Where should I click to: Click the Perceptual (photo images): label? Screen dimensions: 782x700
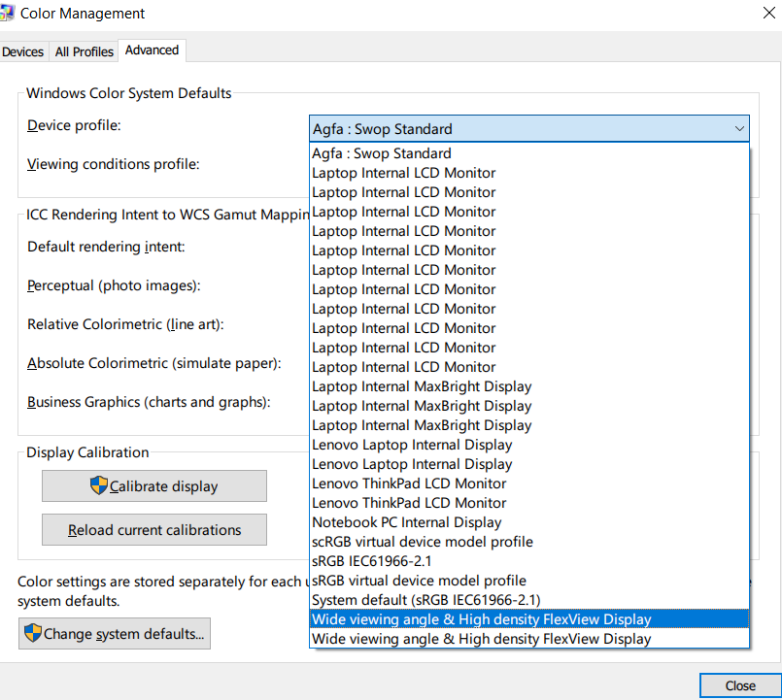click(114, 285)
